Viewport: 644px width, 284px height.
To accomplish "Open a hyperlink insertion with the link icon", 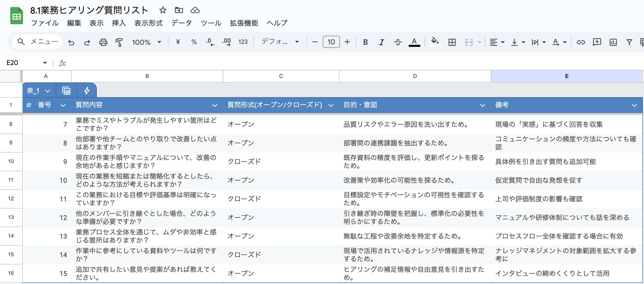I will pyautogui.click(x=581, y=42).
